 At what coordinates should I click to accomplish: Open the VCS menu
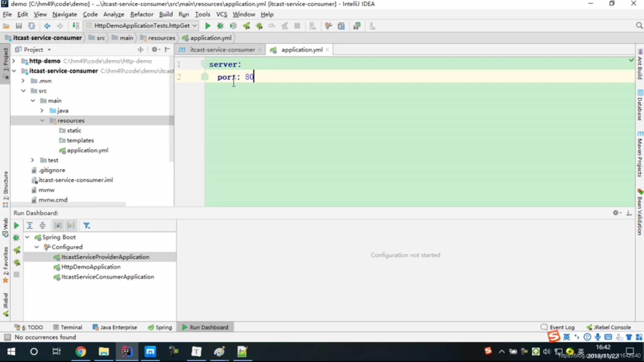click(221, 14)
